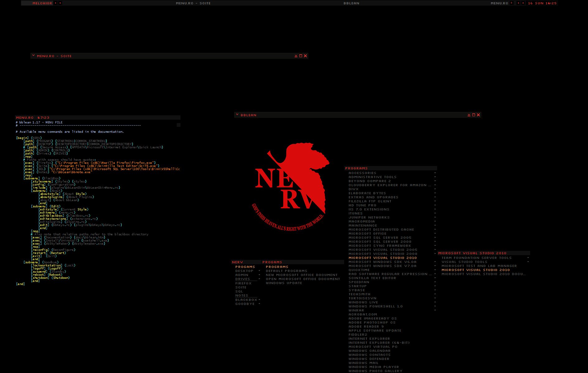
Task: Open the bold PROGRAMS item in PROGAMS menu
Action: (x=277, y=267)
